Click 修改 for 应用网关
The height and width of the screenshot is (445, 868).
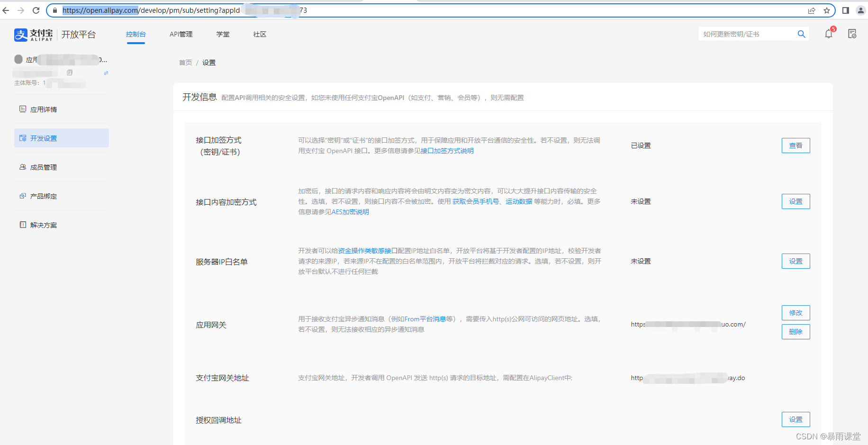[x=796, y=313]
